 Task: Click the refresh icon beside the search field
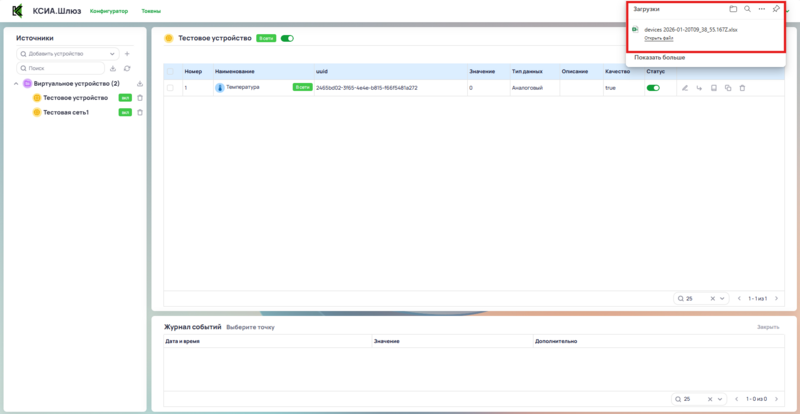[x=127, y=68]
